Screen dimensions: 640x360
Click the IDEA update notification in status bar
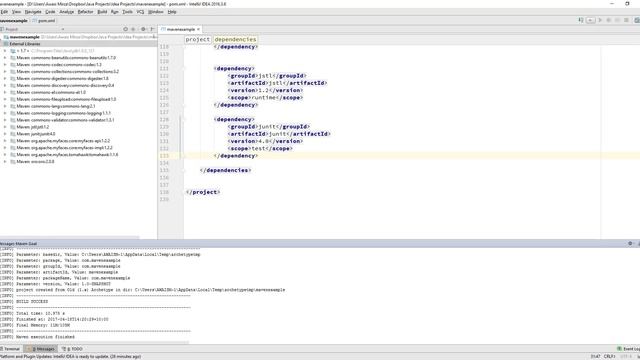tap(70, 356)
